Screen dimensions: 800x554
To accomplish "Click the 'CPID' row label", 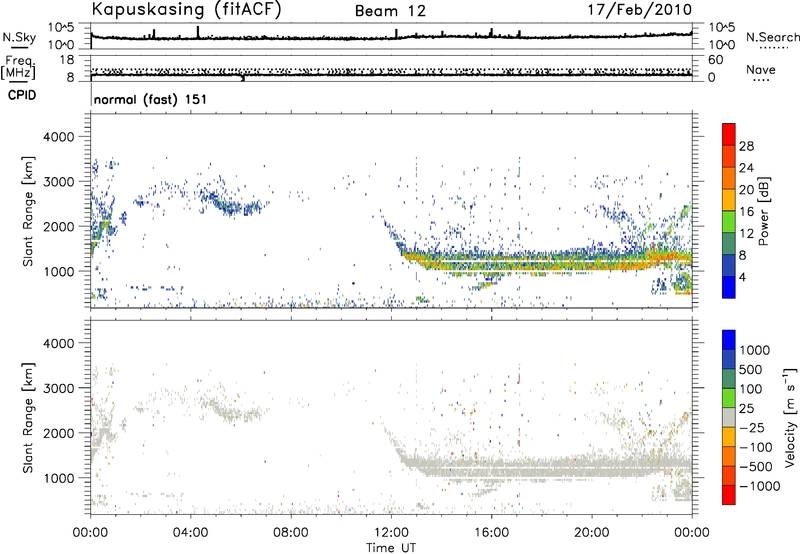I will pyautogui.click(x=22, y=95).
